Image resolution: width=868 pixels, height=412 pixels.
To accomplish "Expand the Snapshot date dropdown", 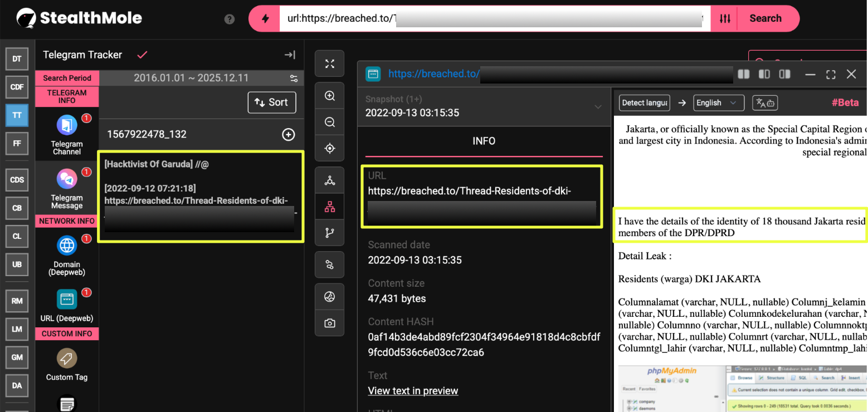I will click(x=598, y=106).
